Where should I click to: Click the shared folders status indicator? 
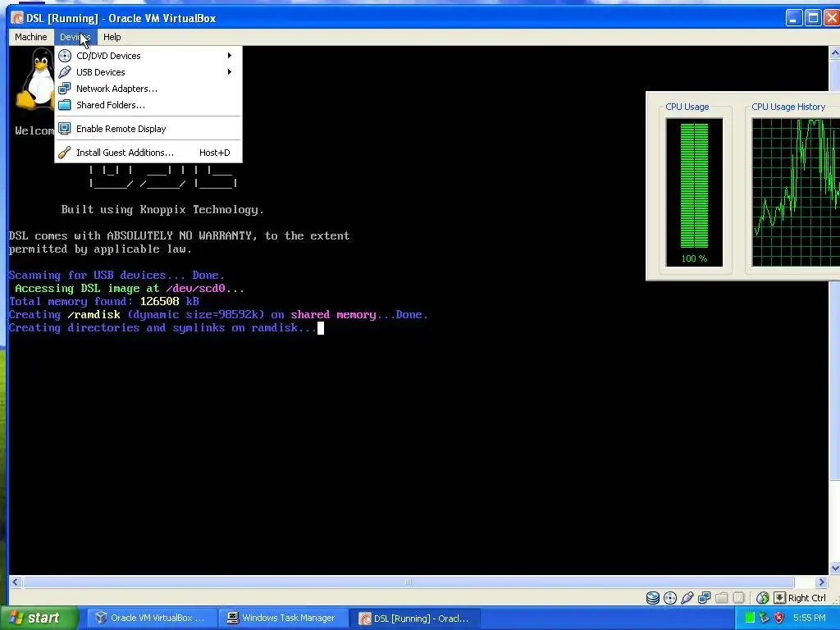722,598
